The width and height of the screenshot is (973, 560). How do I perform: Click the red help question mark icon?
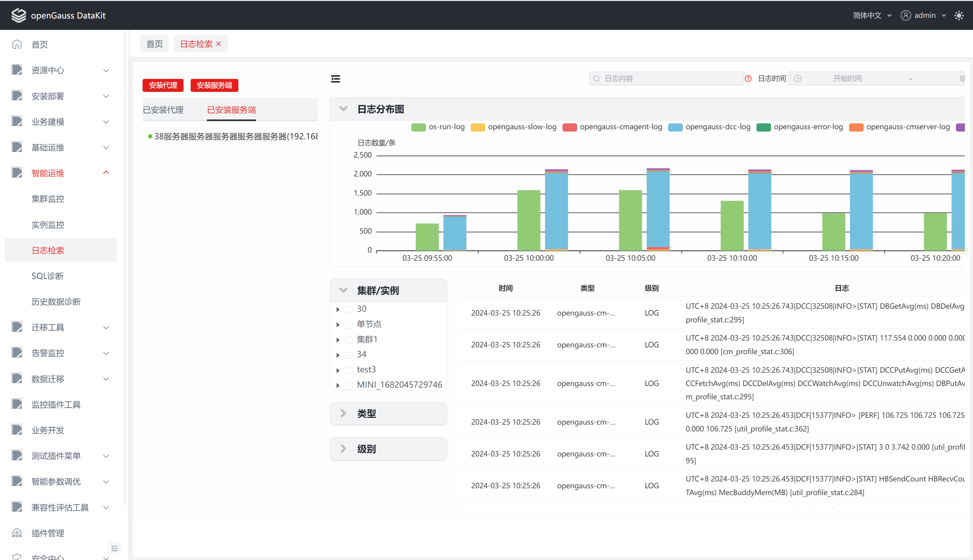point(748,79)
